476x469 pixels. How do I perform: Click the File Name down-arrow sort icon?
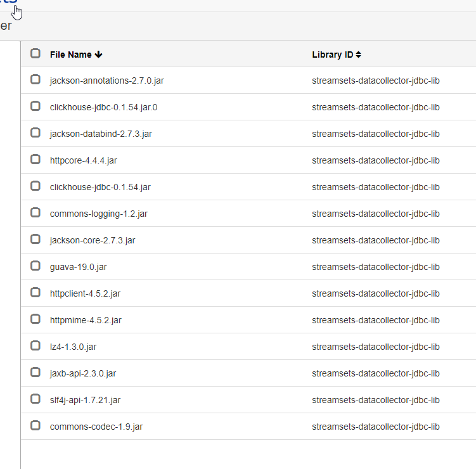(x=98, y=55)
